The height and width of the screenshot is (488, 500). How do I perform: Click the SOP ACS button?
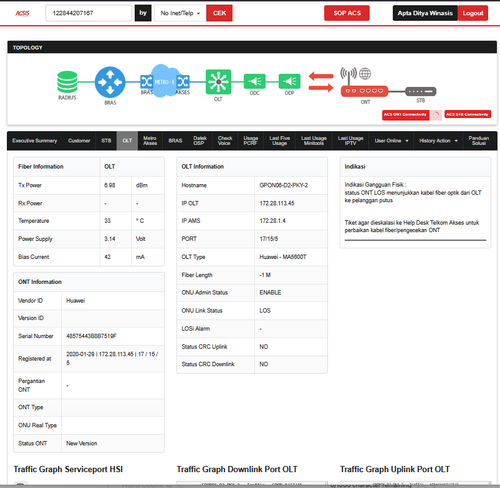click(x=347, y=13)
